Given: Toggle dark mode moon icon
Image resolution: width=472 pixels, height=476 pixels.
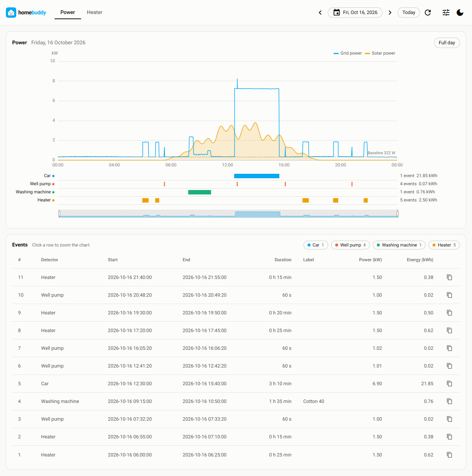Looking at the screenshot, I should pos(460,13).
